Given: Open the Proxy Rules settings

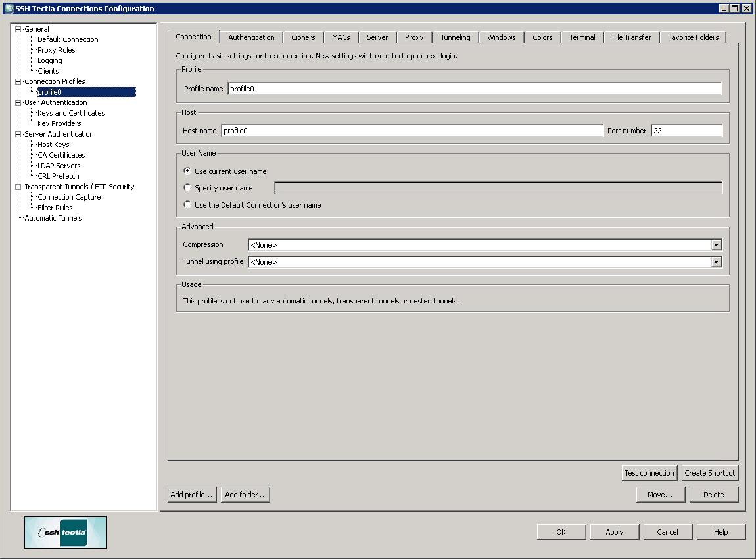Looking at the screenshot, I should (55, 49).
